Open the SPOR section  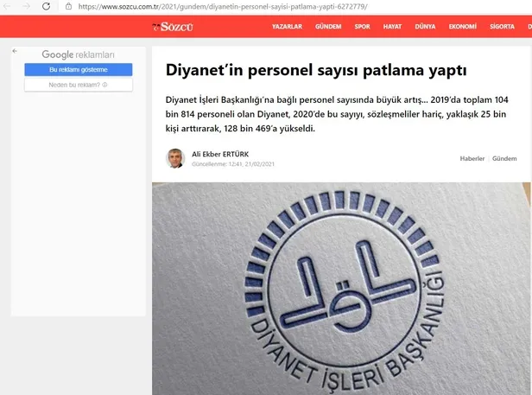point(363,27)
